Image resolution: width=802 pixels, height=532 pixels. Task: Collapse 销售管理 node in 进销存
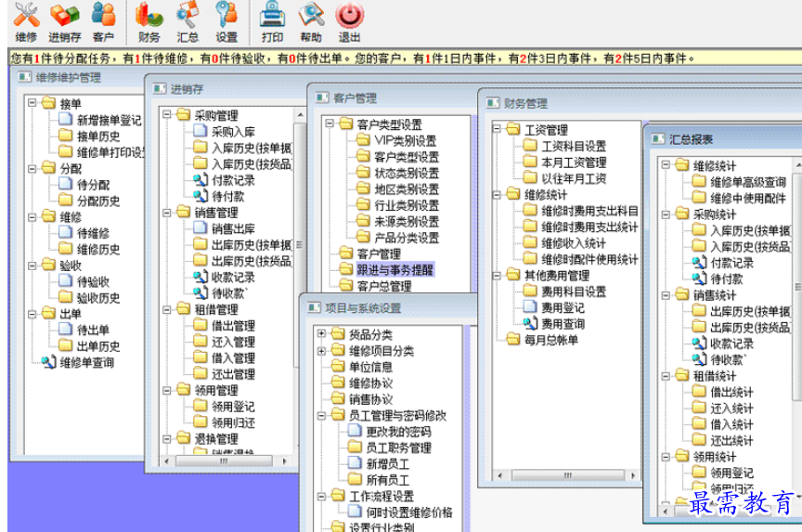coord(167,212)
